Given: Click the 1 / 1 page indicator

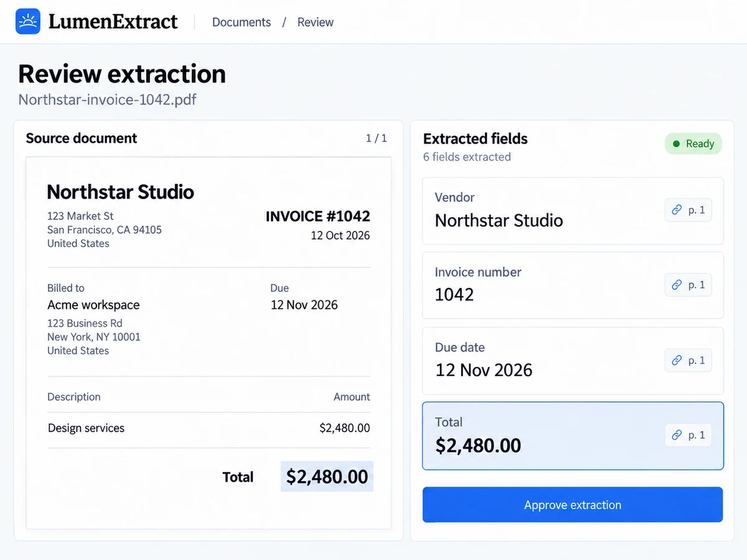Looking at the screenshot, I should tap(377, 138).
